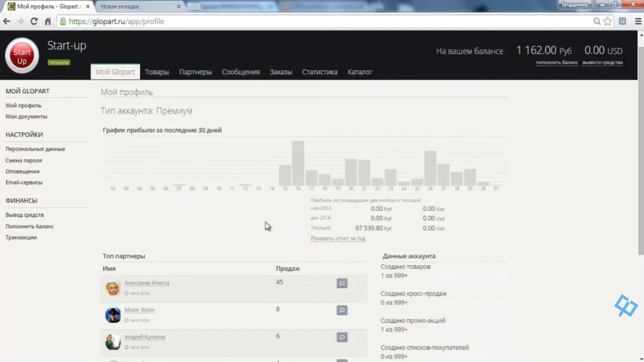Click вывести средства link under balance

pos(602,63)
